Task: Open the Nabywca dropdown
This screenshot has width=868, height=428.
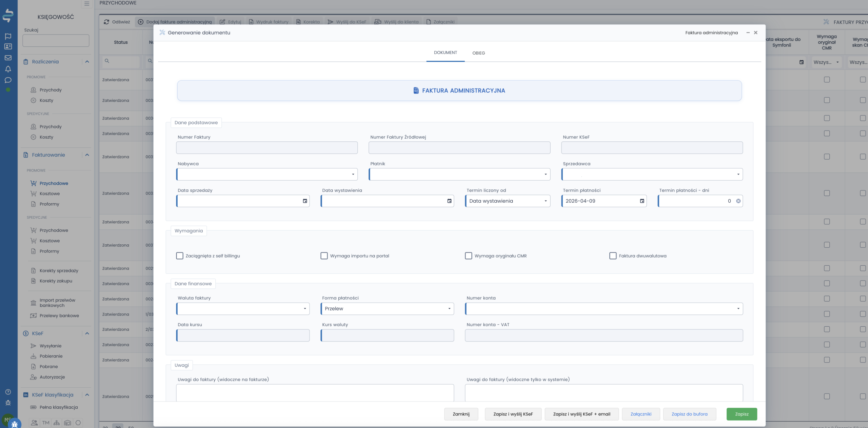Action: [x=267, y=175]
